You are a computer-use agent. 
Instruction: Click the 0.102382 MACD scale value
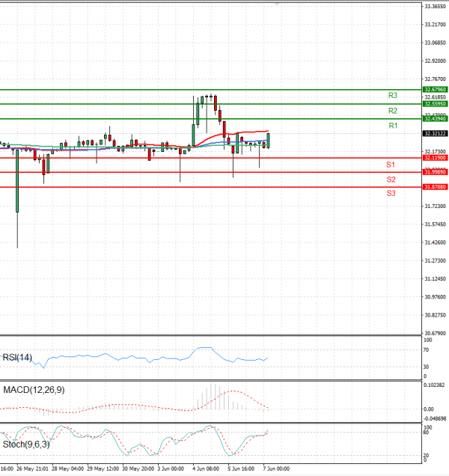click(435, 385)
